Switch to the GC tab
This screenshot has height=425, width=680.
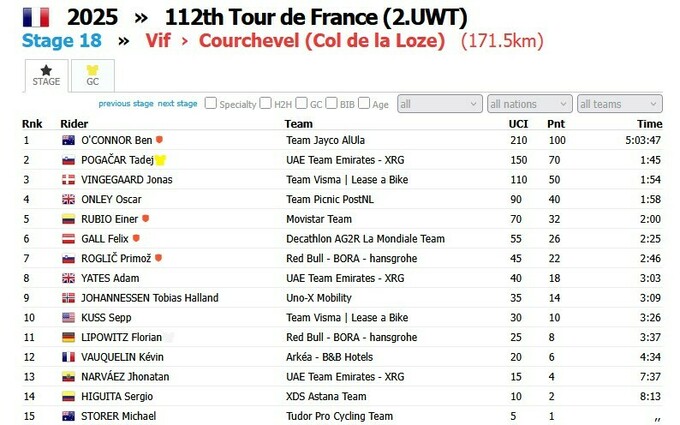point(93,75)
